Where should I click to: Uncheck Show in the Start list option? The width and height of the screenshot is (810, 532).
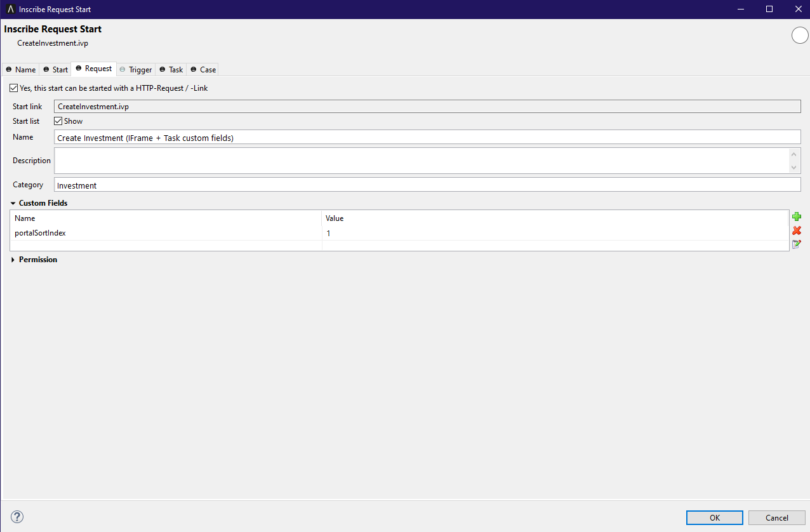(58, 121)
